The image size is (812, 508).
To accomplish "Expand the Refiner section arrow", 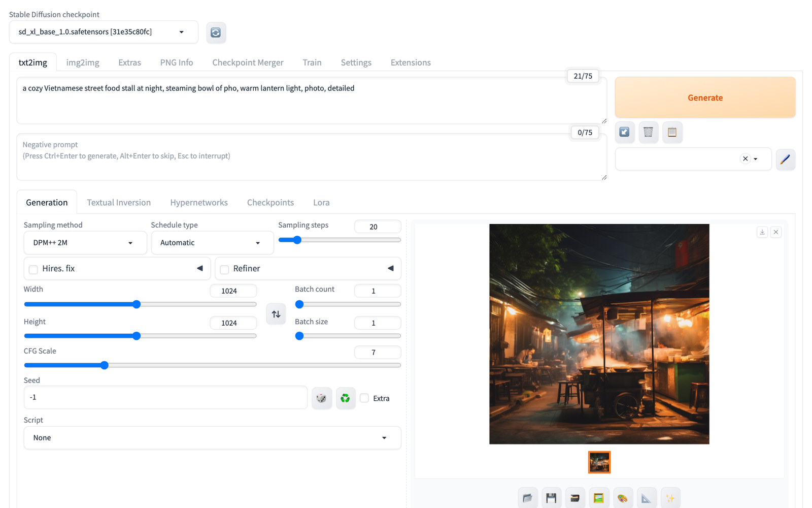I will [391, 268].
